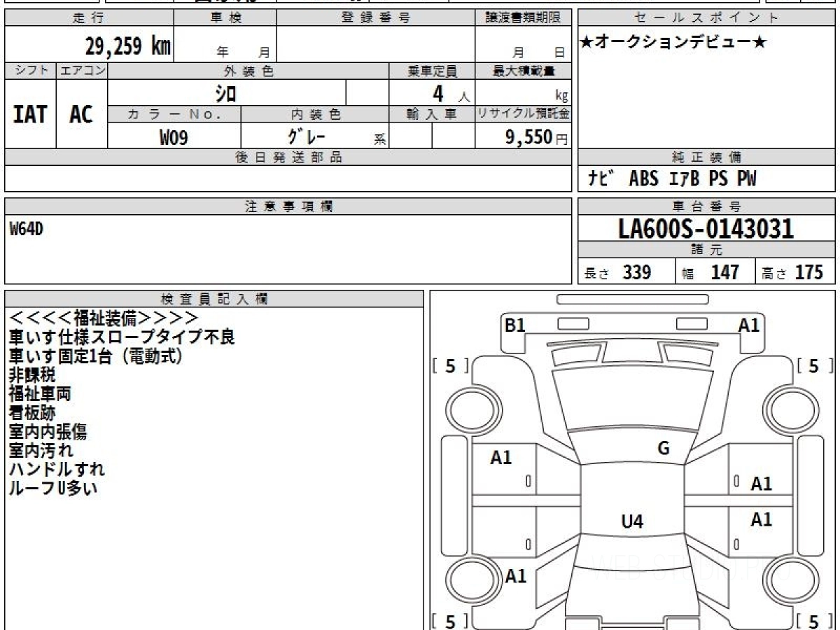Select the <<<<福祉装備>>>> heading line
Screen dimensions: 840x630
[104, 318]
